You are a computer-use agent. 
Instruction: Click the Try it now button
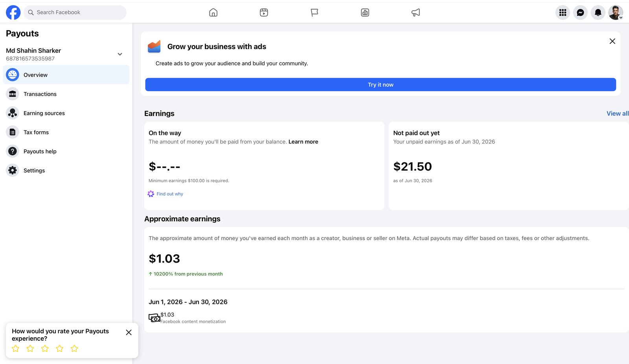(x=381, y=85)
